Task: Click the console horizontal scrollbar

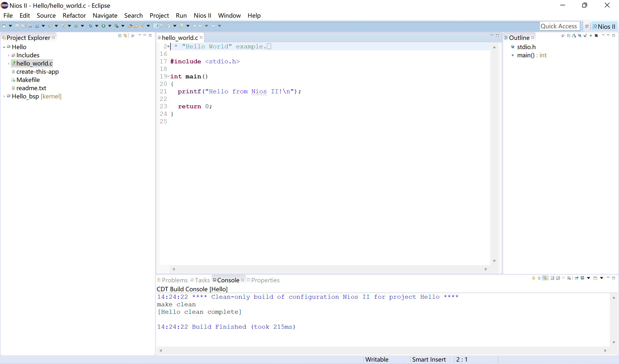Action: [x=383, y=351]
